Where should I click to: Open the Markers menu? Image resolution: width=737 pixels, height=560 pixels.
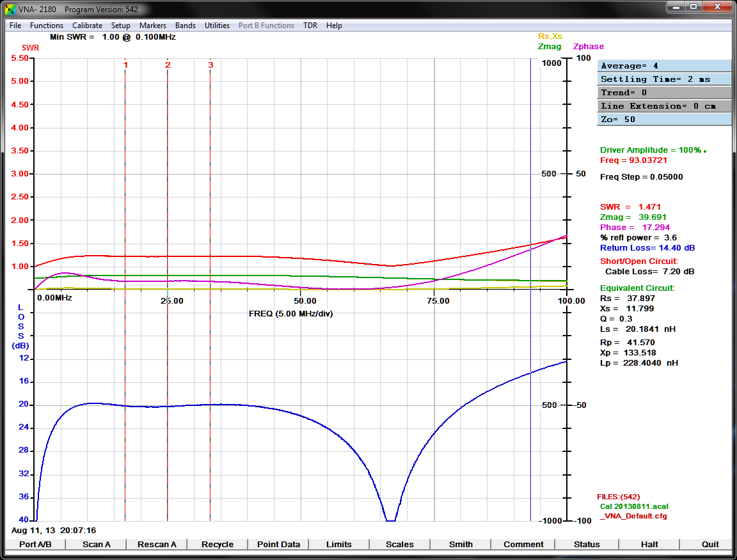[x=153, y=26]
